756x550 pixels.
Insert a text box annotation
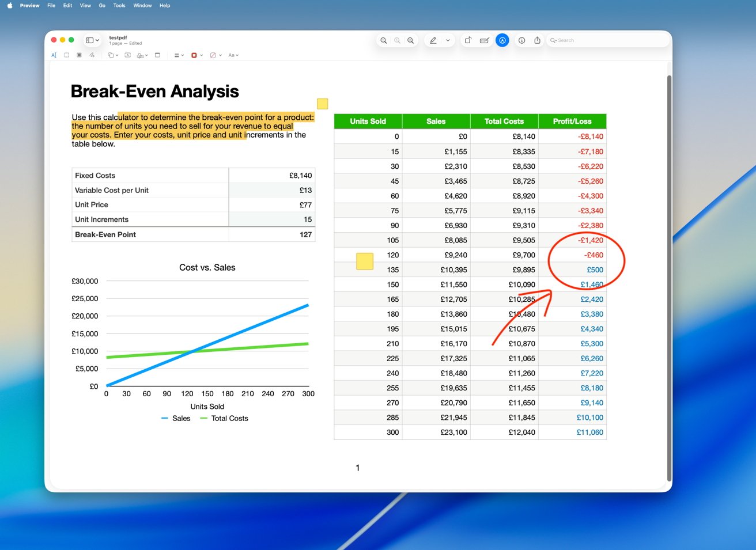click(x=127, y=55)
